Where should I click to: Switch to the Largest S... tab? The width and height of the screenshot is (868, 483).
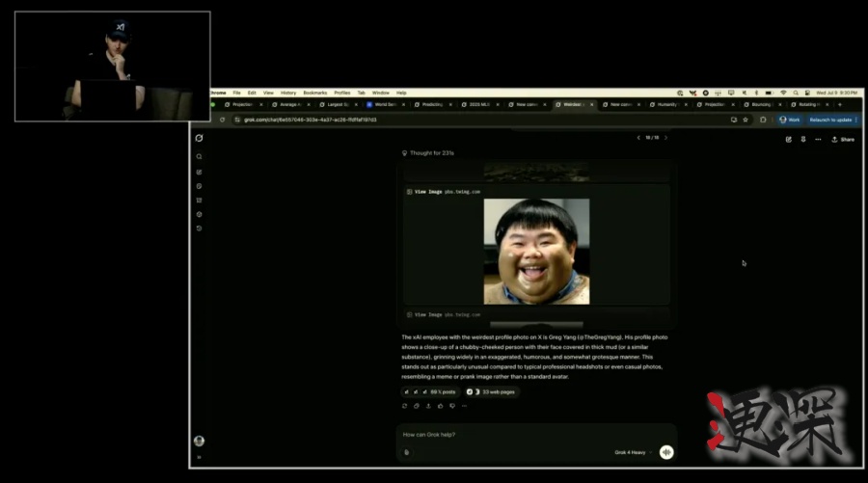click(x=337, y=104)
